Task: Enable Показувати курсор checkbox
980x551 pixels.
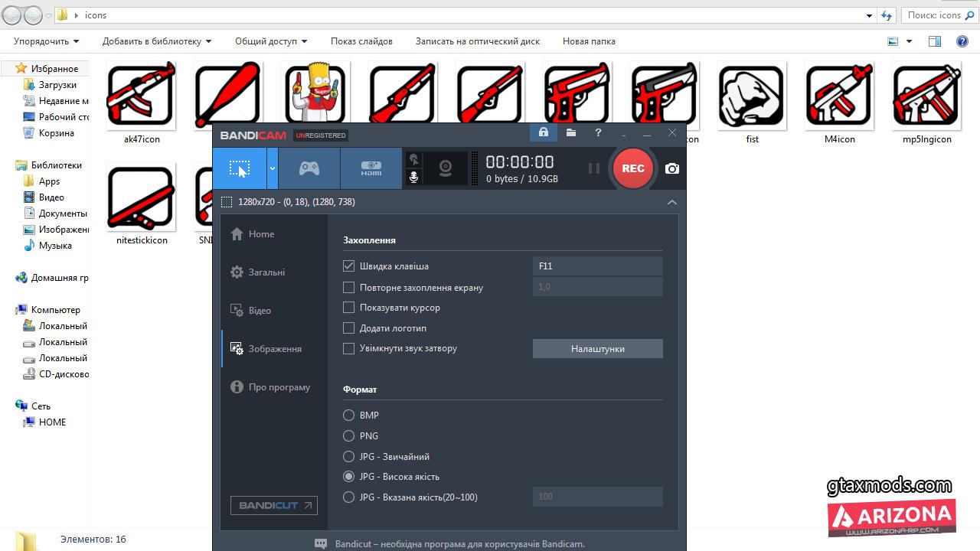Action: [349, 308]
